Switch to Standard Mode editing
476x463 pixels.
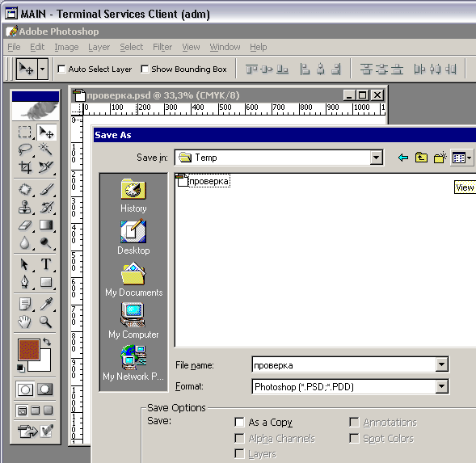click(x=25, y=389)
